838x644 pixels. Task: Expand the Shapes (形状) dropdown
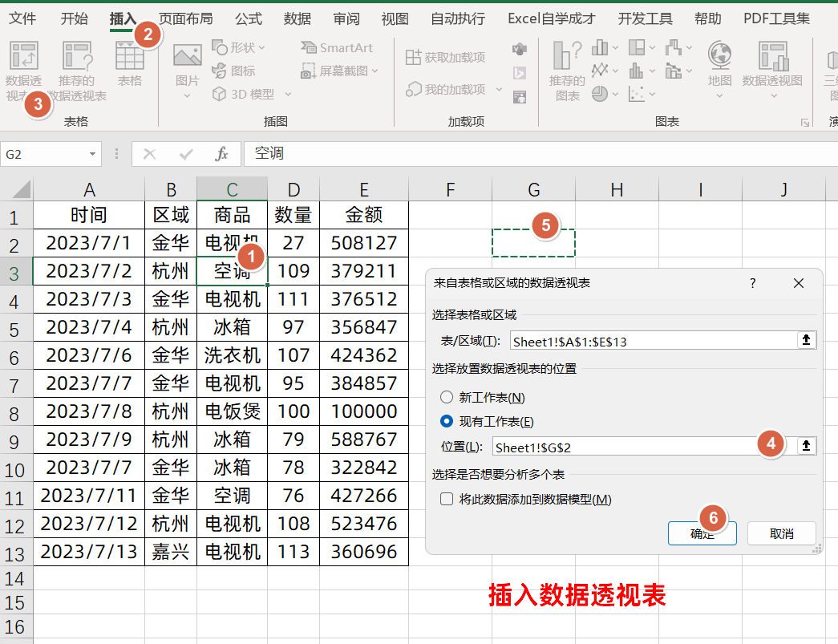pyautogui.click(x=262, y=47)
